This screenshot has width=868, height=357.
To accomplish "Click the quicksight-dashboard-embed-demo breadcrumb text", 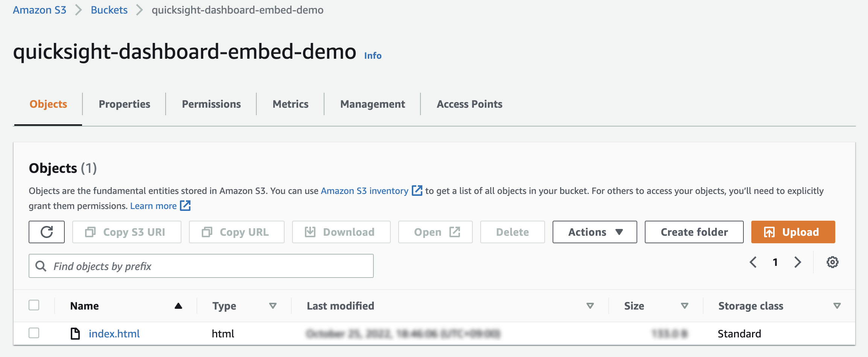I will [238, 10].
